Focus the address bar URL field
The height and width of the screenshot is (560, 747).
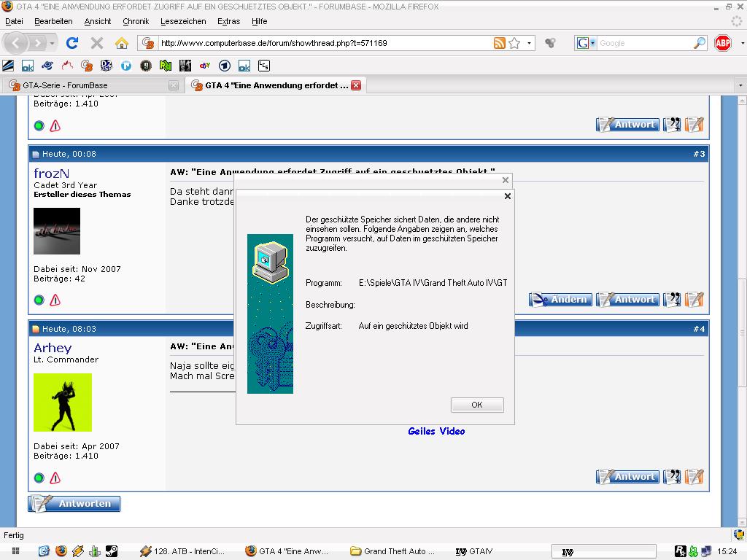[324, 43]
